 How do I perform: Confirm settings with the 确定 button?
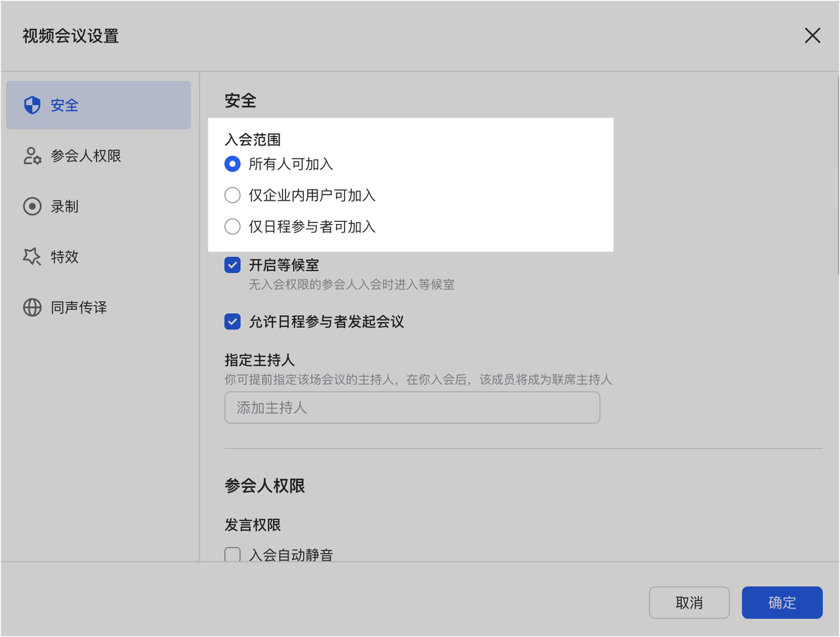pos(782,603)
